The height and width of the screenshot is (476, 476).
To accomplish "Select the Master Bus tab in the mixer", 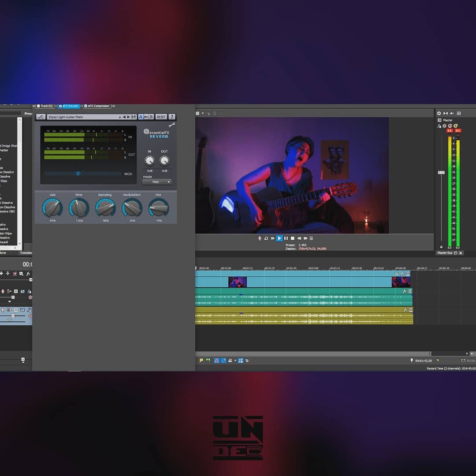I will (444, 253).
